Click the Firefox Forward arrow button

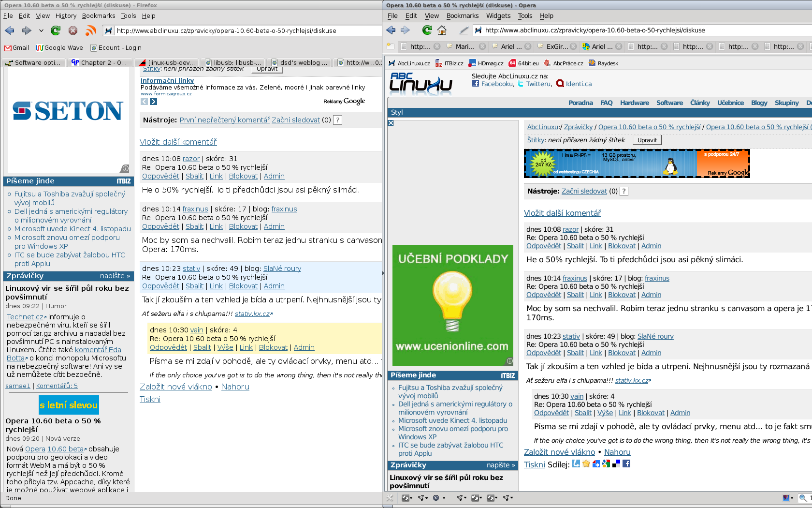[27, 30]
